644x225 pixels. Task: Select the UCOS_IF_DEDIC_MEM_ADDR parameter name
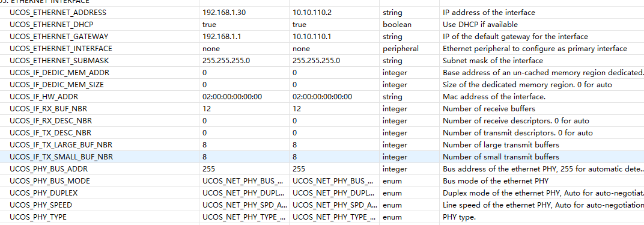coord(59,73)
